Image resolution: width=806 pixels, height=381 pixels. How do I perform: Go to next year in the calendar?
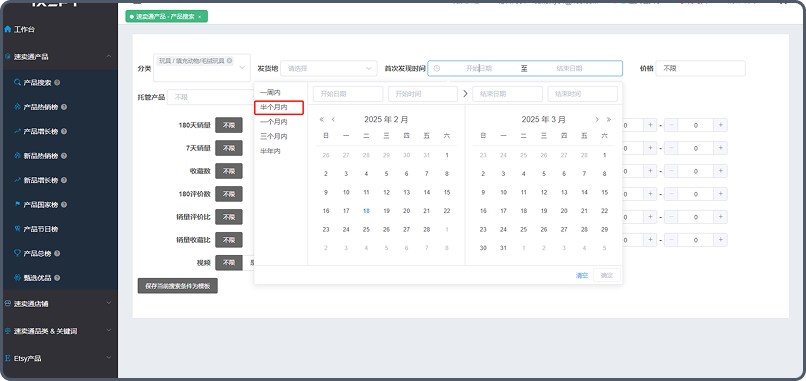(609, 119)
